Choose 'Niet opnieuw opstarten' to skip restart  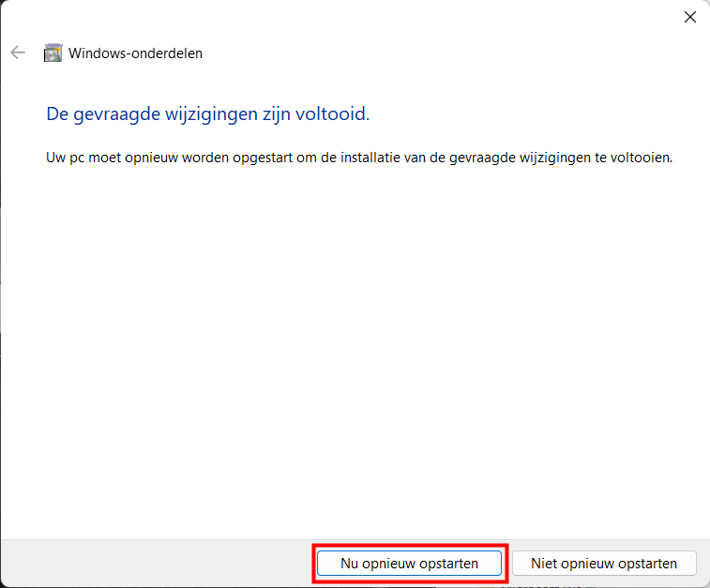[604, 564]
